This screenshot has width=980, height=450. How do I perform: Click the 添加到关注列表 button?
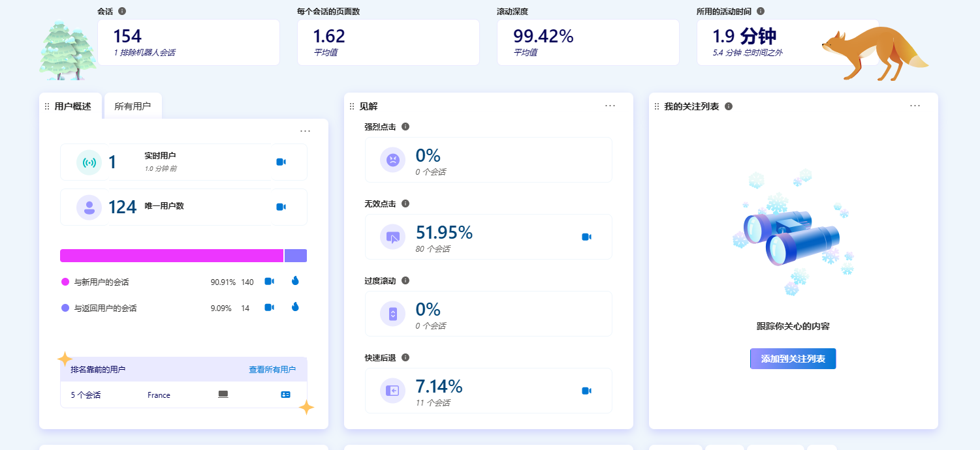pyautogui.click(x=793, y=359)
